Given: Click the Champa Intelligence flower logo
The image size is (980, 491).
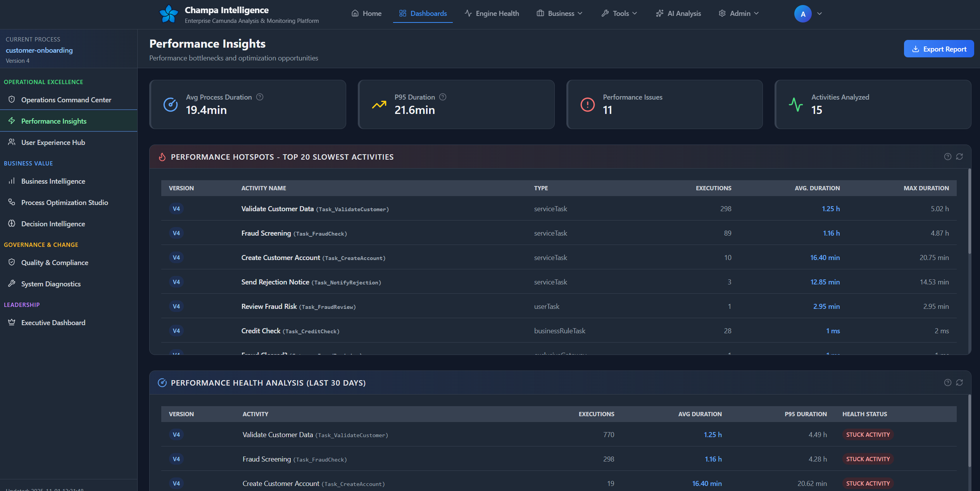Looking at the screenshot, I should [169, 14].
